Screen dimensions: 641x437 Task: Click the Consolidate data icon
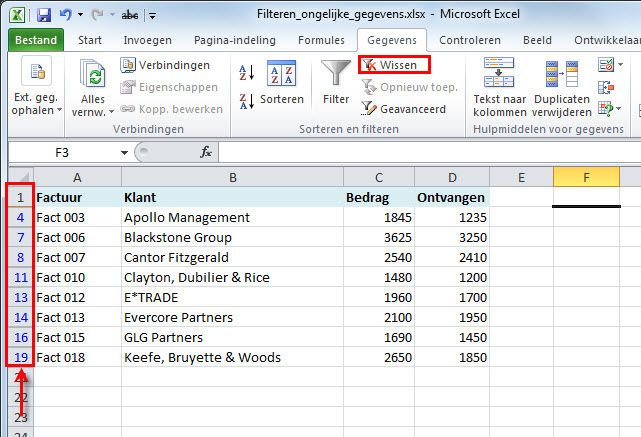coord(606,87)
